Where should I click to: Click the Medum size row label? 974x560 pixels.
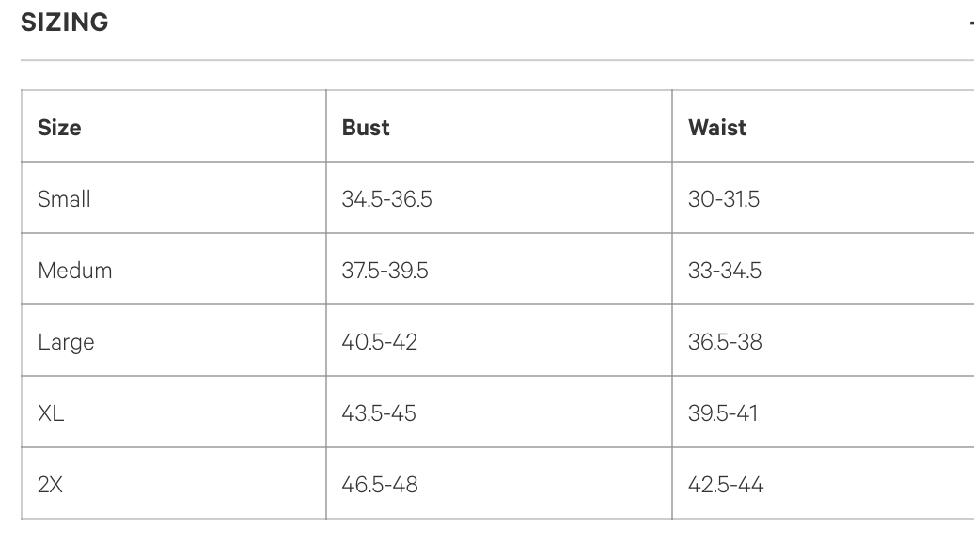tap(74, 271)
